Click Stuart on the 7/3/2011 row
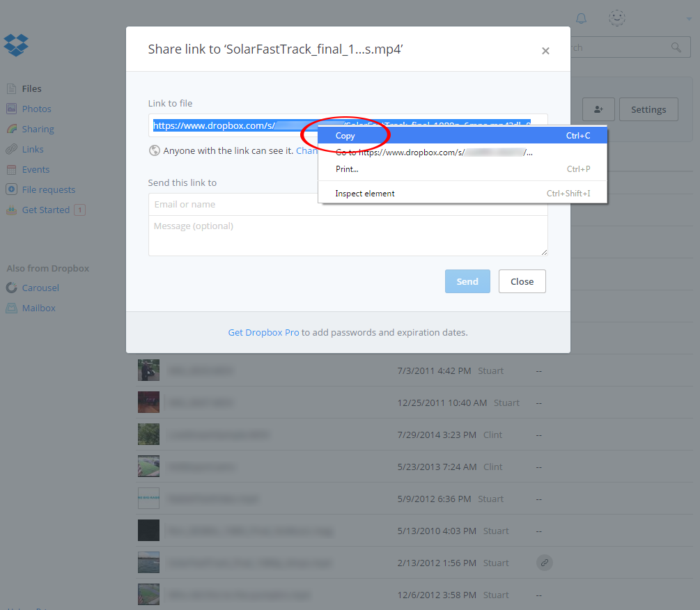The height and width of the screenshot is (610, 700). (490, 371)
